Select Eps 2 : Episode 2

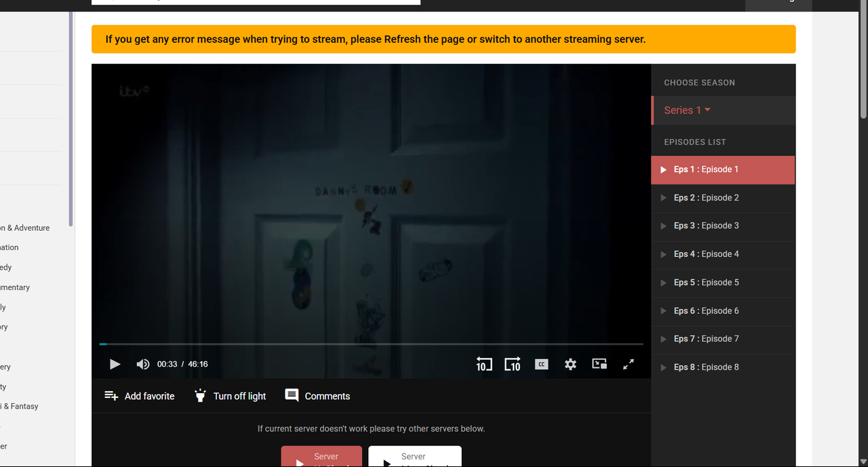coord(723,198)
